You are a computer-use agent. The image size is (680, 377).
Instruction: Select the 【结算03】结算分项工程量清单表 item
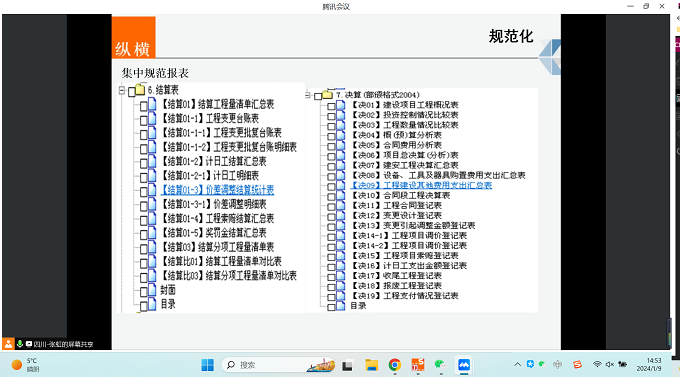coord(218,247)
